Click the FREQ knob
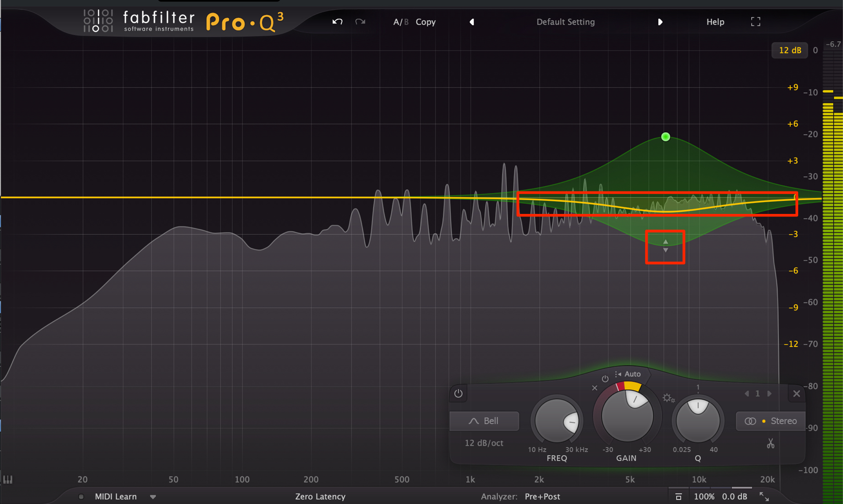The height and width of the screenshot is (504, 843). (x=557, y=421)
